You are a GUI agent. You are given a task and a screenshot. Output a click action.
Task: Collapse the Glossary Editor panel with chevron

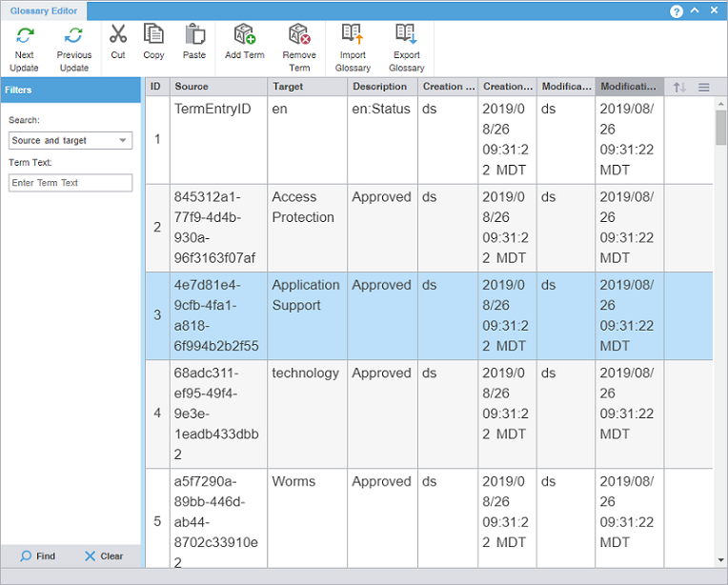695,11
